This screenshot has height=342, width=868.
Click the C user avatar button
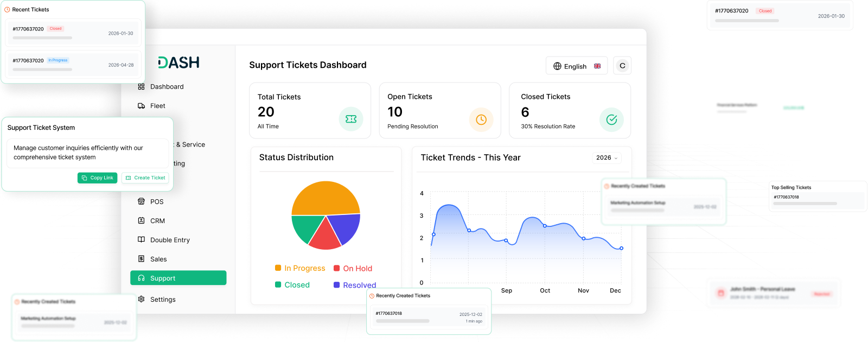tap(622, 66)
